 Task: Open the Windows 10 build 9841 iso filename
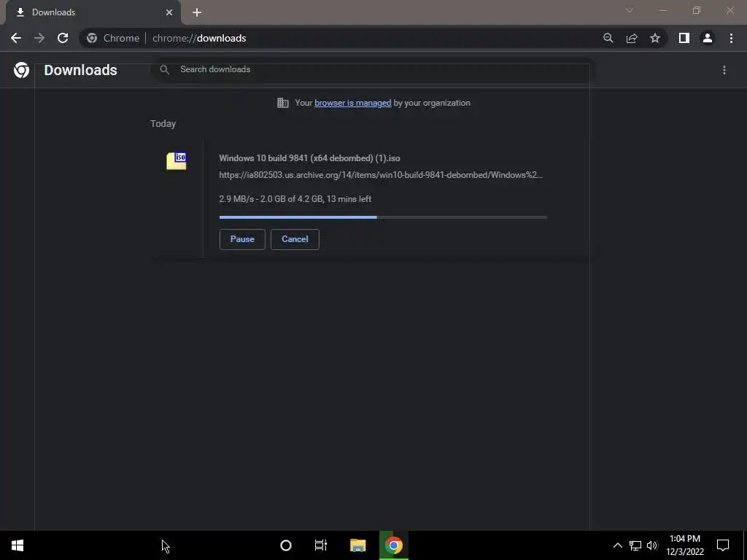point(309,158)
